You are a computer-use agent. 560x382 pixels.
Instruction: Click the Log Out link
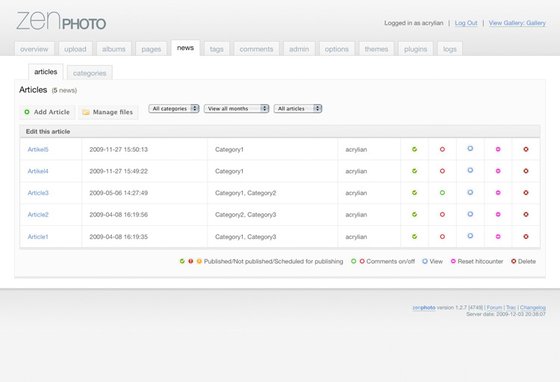click(466, 23)
